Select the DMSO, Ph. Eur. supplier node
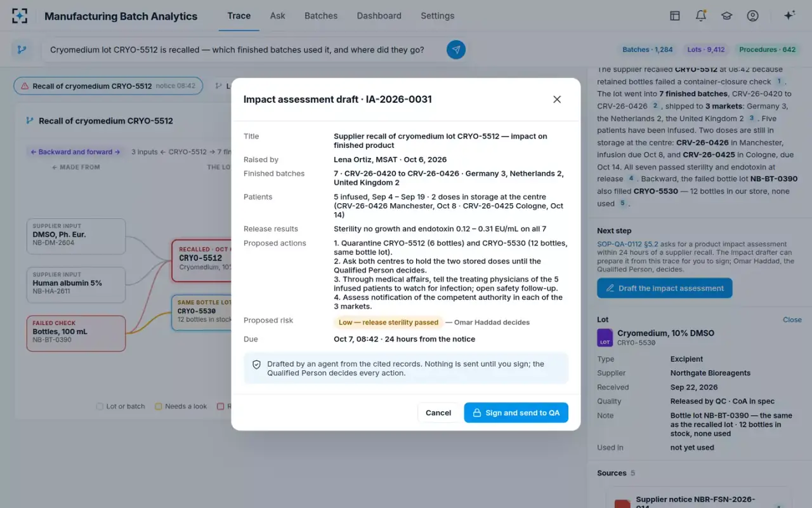Viewport: 812px width, 508px height. (x=76, y=237)
